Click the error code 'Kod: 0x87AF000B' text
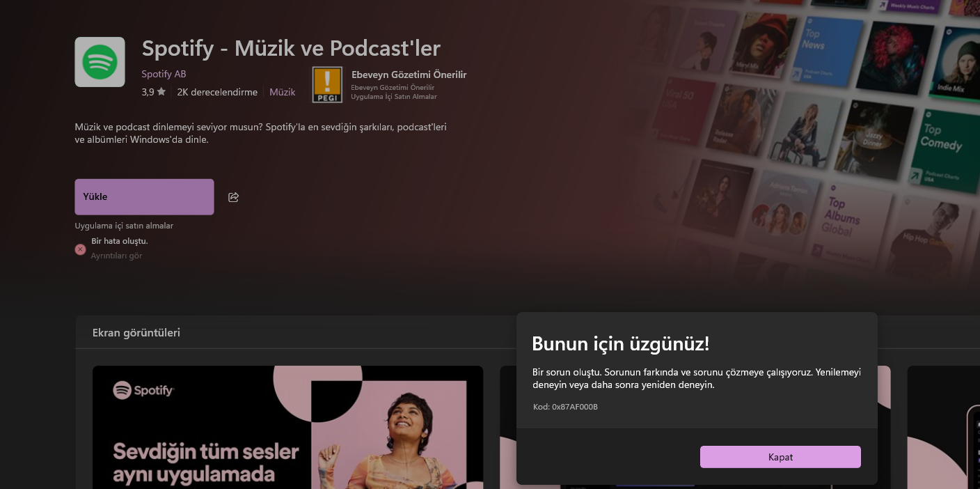The image size is (980, 489). point(565,407)
